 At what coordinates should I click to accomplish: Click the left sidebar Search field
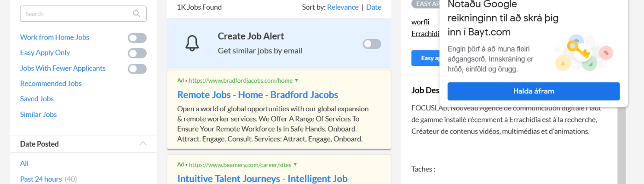click(76, 14)
